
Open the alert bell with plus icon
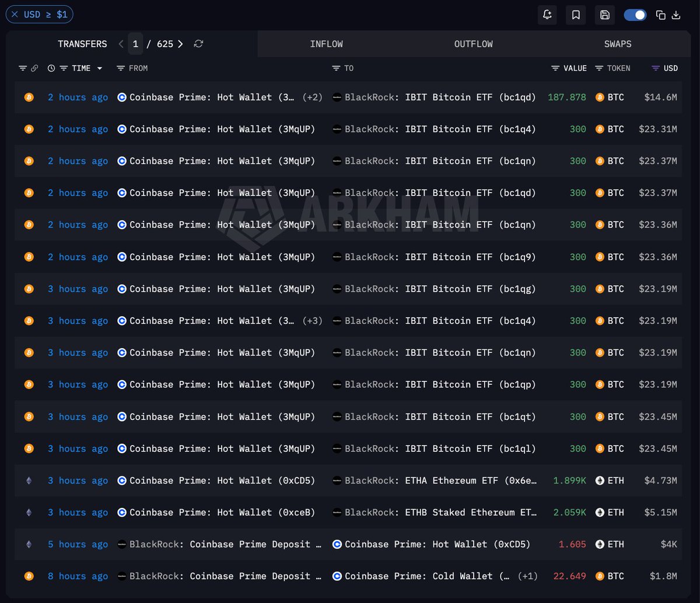(x=547, y=15)
